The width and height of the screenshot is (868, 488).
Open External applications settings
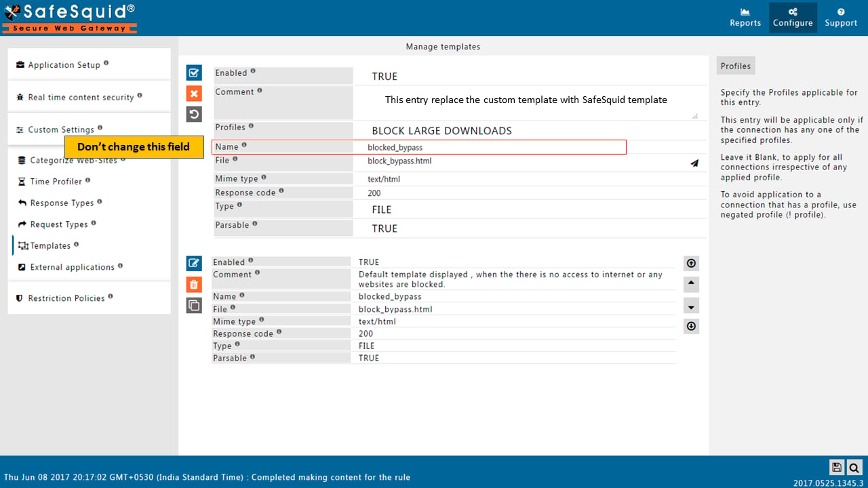coord(72,267)
